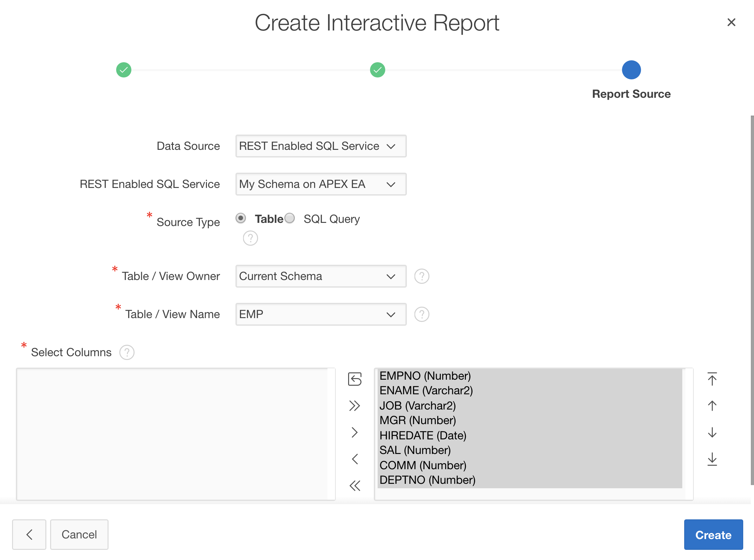Select the Table source type radio

pos(241,218)
